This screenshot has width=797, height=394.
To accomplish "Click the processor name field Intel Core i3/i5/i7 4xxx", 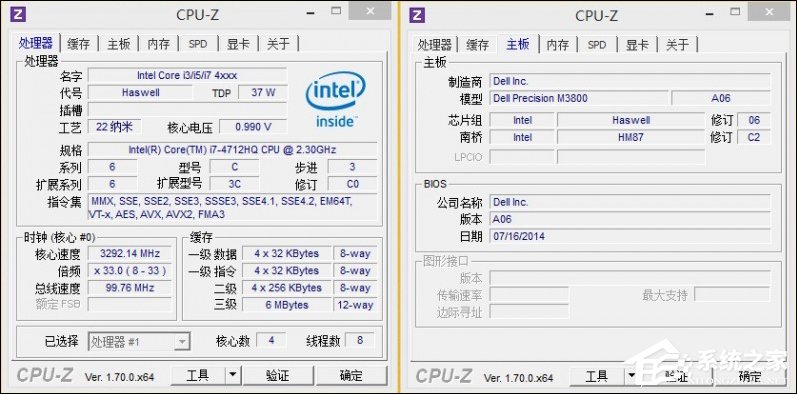I will point(187,75).
